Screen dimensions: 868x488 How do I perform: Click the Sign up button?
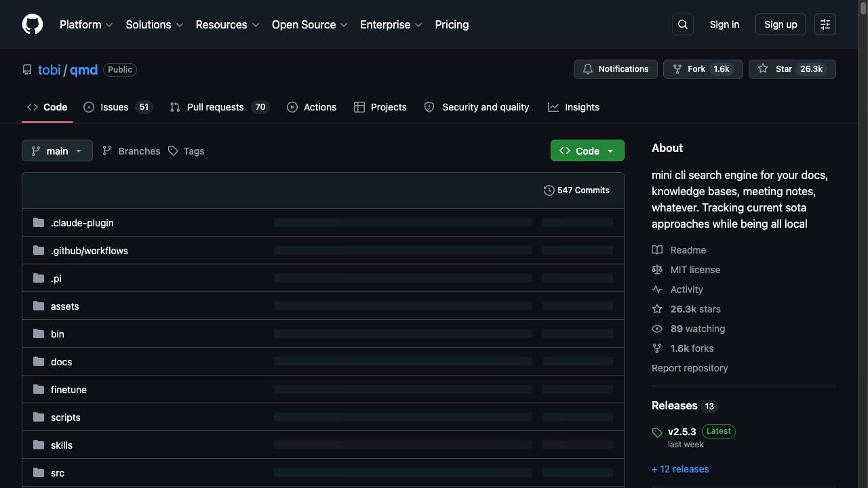pos(781,24)
